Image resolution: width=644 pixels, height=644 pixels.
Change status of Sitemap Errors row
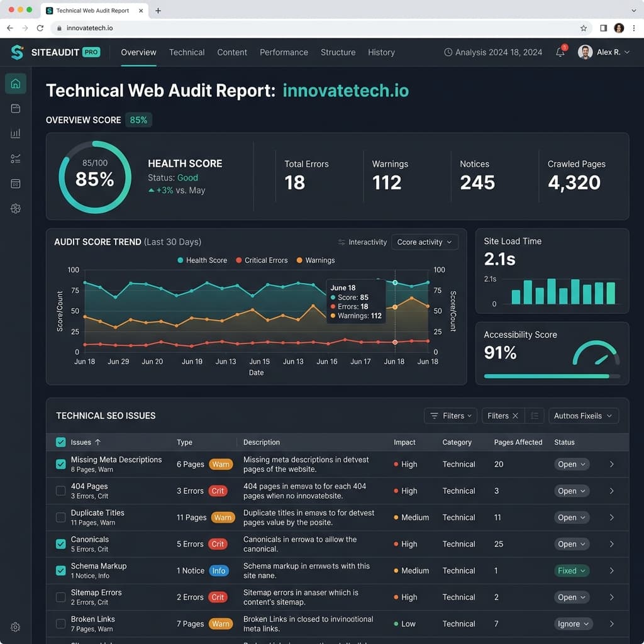572,597
